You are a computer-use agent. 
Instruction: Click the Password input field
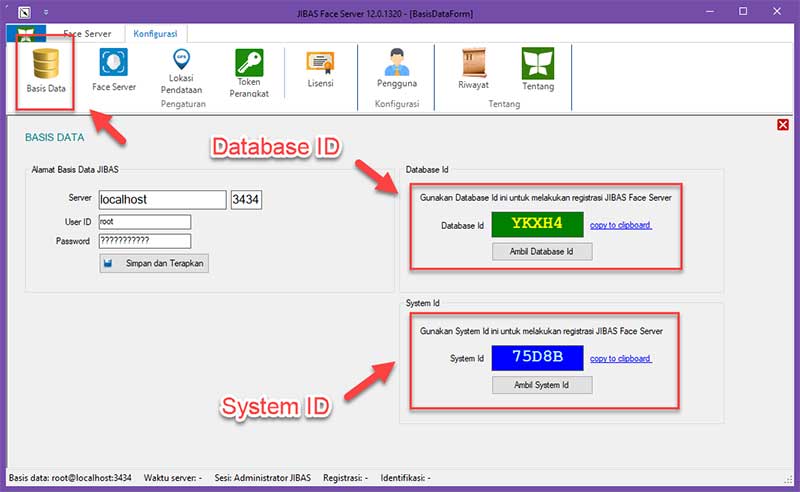pyautogui.click(x=145, y=241)
